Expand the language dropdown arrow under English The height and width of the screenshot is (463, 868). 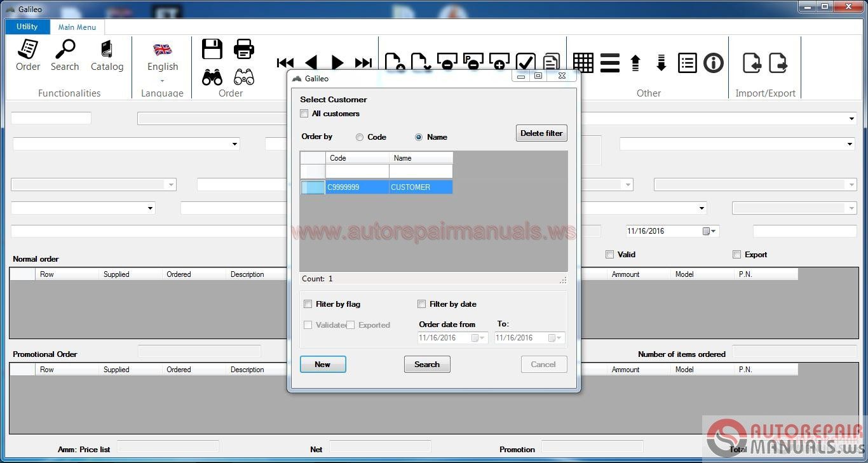point(162,81)
